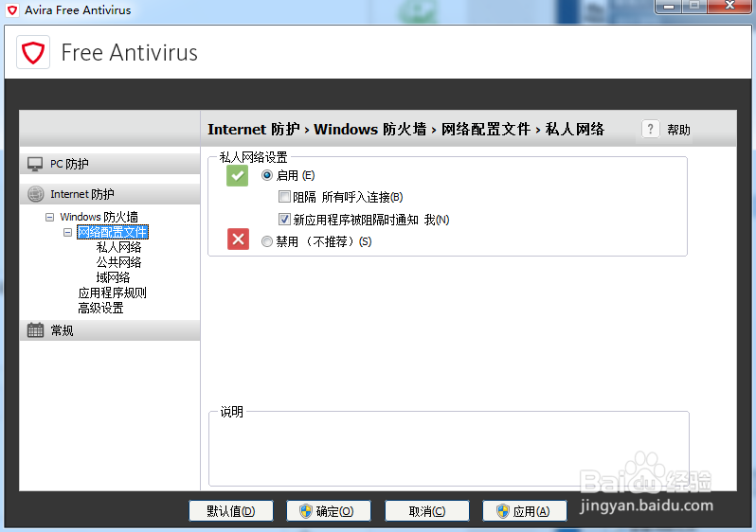Open the Internet 防护 section
The image size is (756, 532).
click(x=110, y=194)
